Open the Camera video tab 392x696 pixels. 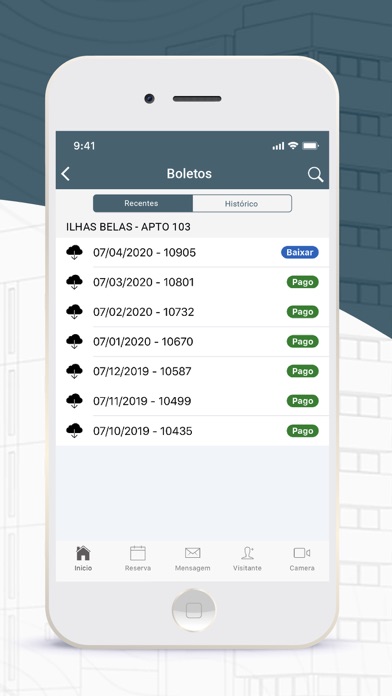tap(302, 558)
